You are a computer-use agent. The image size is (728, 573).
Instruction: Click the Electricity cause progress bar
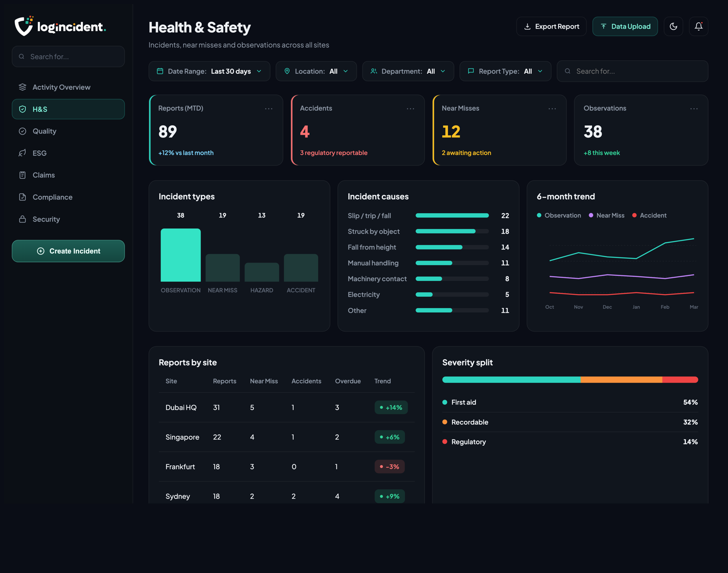(452, 294)
